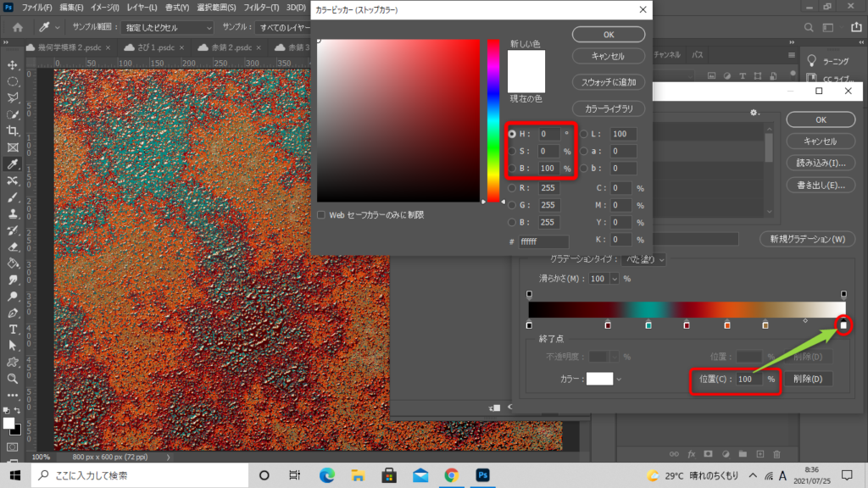Select the Zoom tool
The width and height of the screenshot is (868, 488).
[x=12, y=379]
